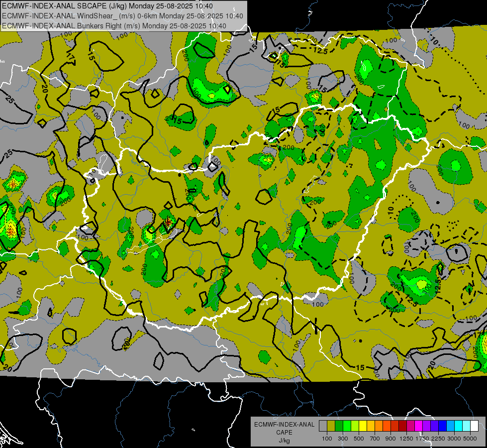The height and width of the screenshot is (448, 487).
Task: Click the 1250 legend tick label
Action: (406, 439)
